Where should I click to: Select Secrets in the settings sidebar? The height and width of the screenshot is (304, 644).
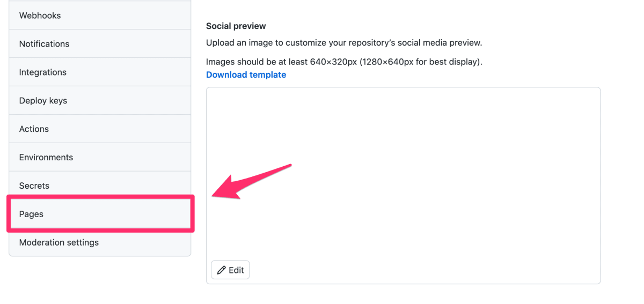point(100,186)
